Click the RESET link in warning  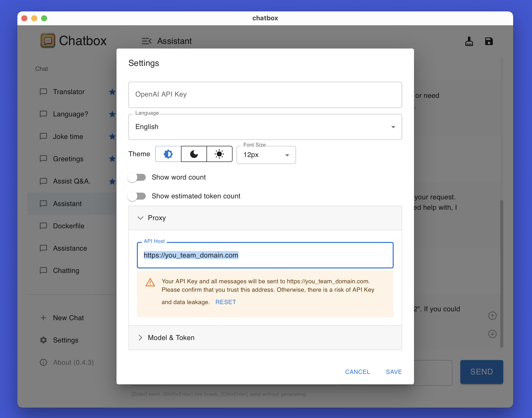[226, 302]
